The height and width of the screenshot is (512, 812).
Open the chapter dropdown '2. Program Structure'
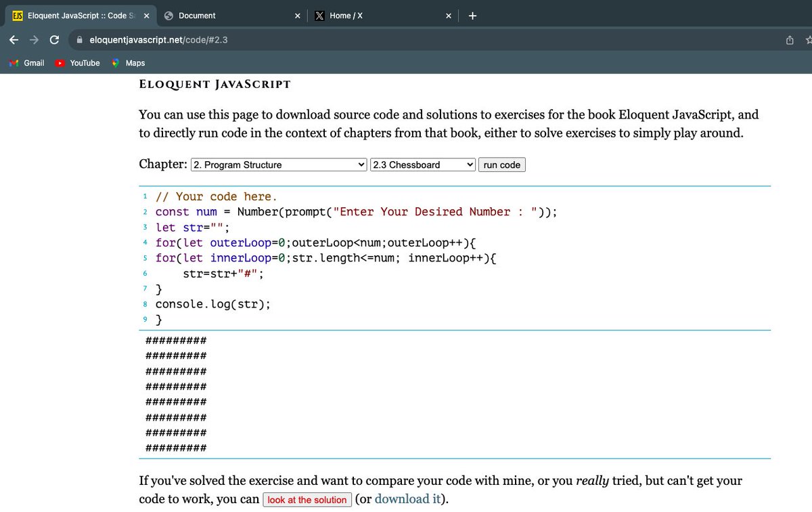pos(279,165)
